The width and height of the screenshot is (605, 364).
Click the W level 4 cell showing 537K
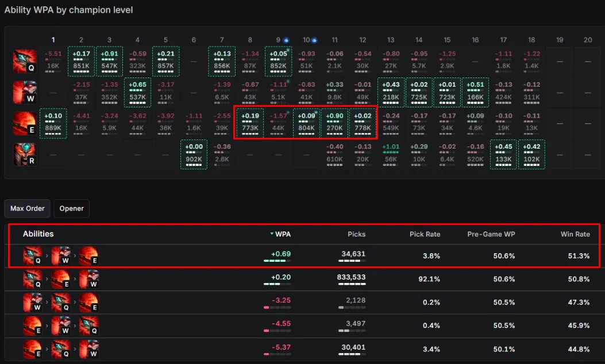coord(137,92)
